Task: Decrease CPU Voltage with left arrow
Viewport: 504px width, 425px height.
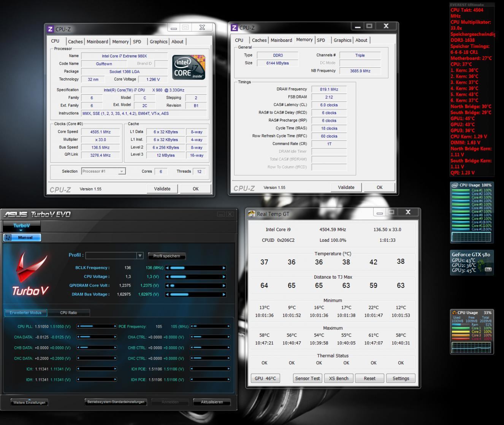Action: coord(167,277)
